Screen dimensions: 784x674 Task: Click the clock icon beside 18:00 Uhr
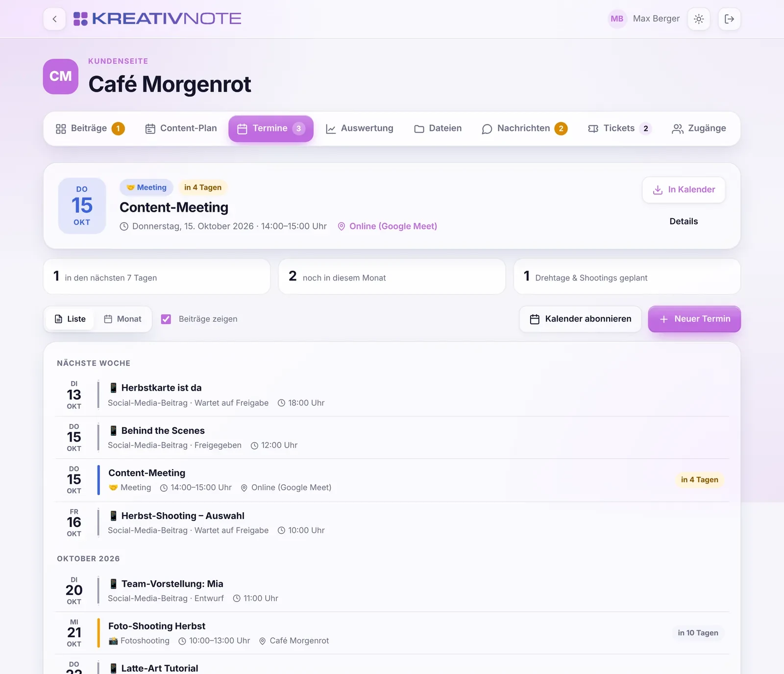point(281,403)
